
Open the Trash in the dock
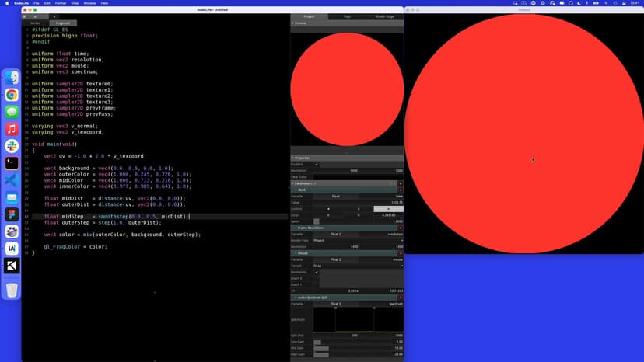click(12, 290)
